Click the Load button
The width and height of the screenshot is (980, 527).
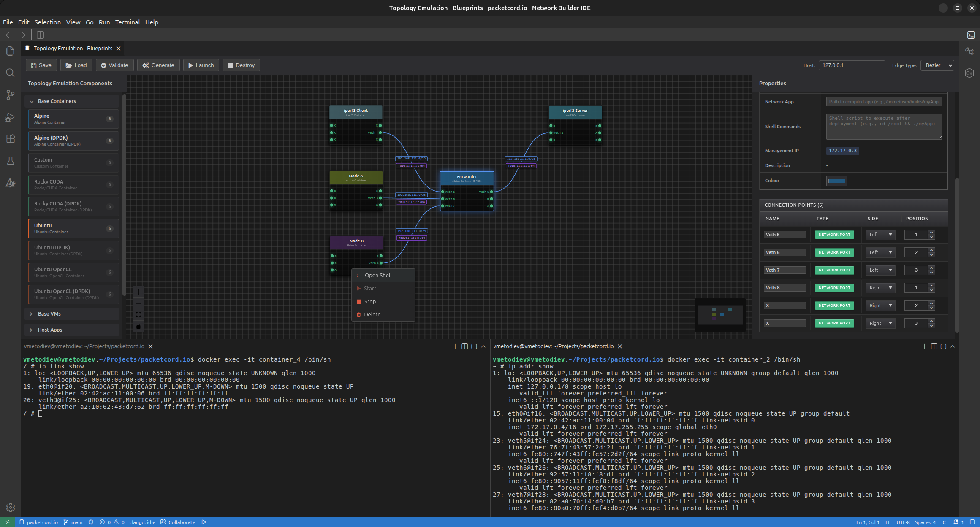76,65
